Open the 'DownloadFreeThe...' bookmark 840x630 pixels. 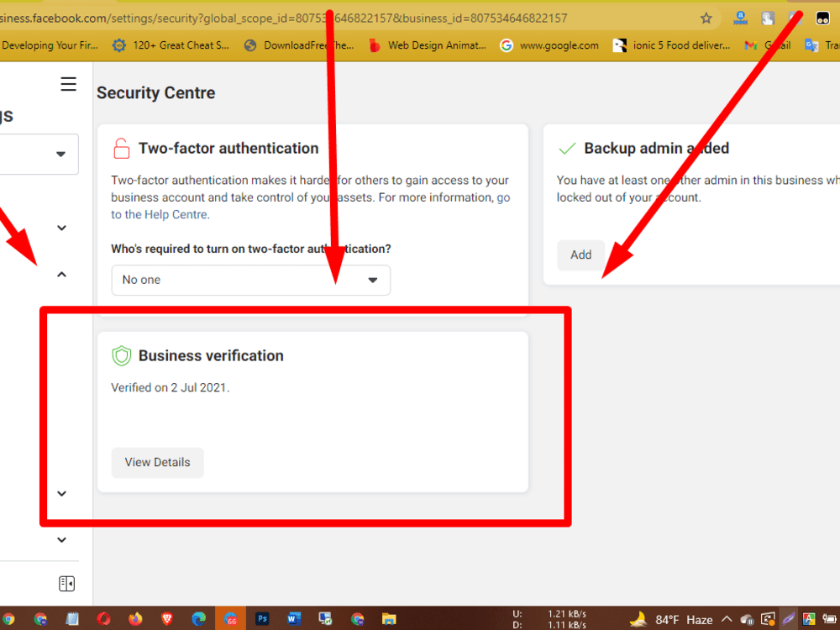pyautogui.click(x=299, y=45)
